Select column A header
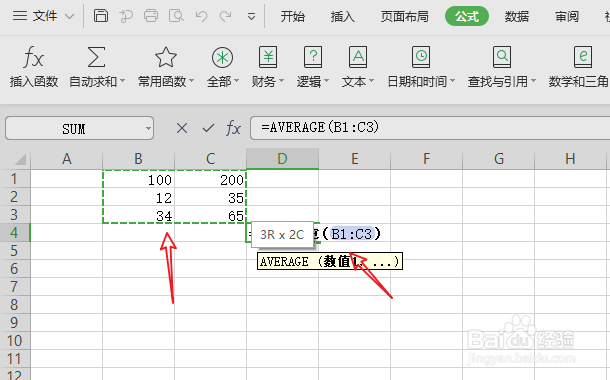Viewport: 610px width, 380px height. [67, 159]
